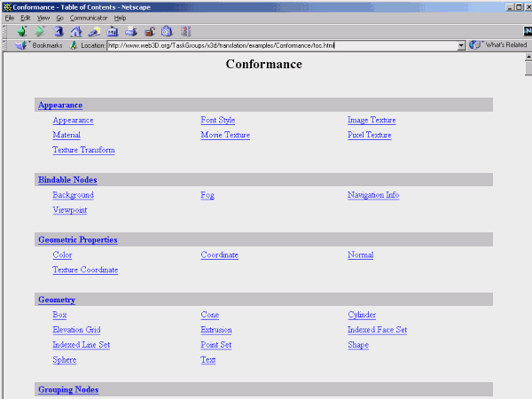Click the Print icon in toolbar
Screen dimensions: 532x399
131,31
